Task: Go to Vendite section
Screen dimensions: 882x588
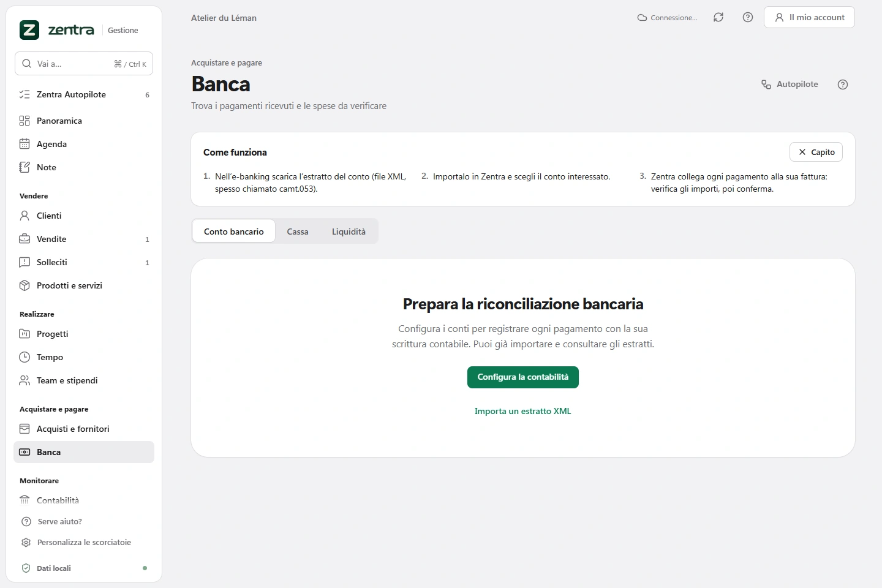Action: [x=84, y=239]
